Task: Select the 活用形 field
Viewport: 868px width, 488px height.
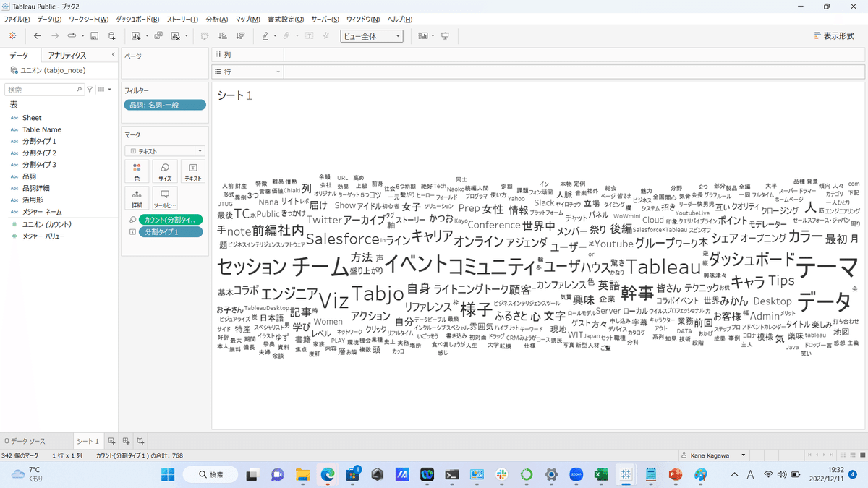Action: (x=33, y=200)
